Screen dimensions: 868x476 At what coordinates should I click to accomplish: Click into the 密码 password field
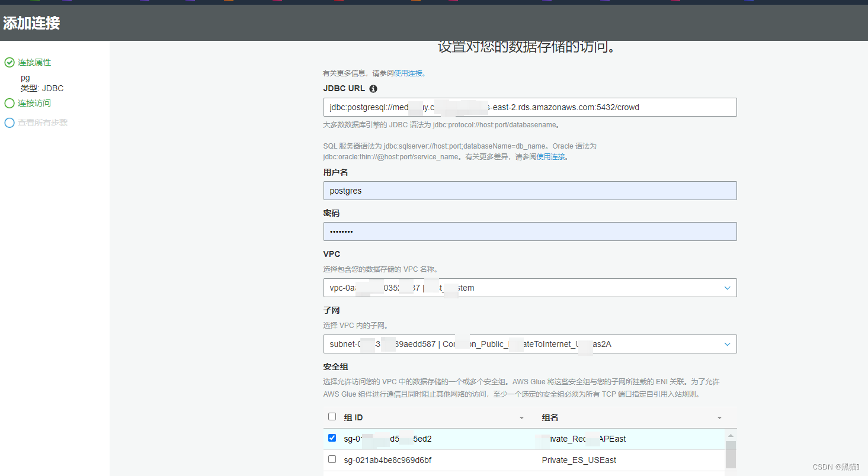click(x=530, y=231)
